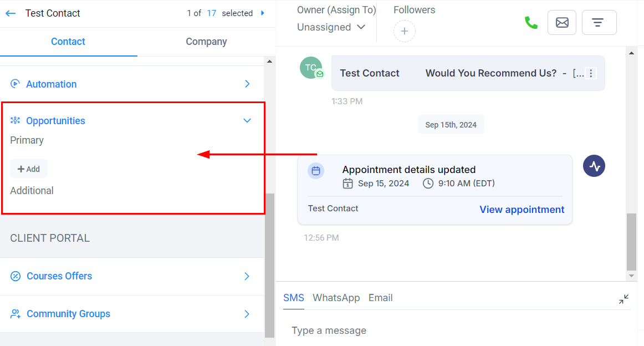Expand the Automation section
The height and width of the screenshot is (346, 644).
[x=247, y=84]
